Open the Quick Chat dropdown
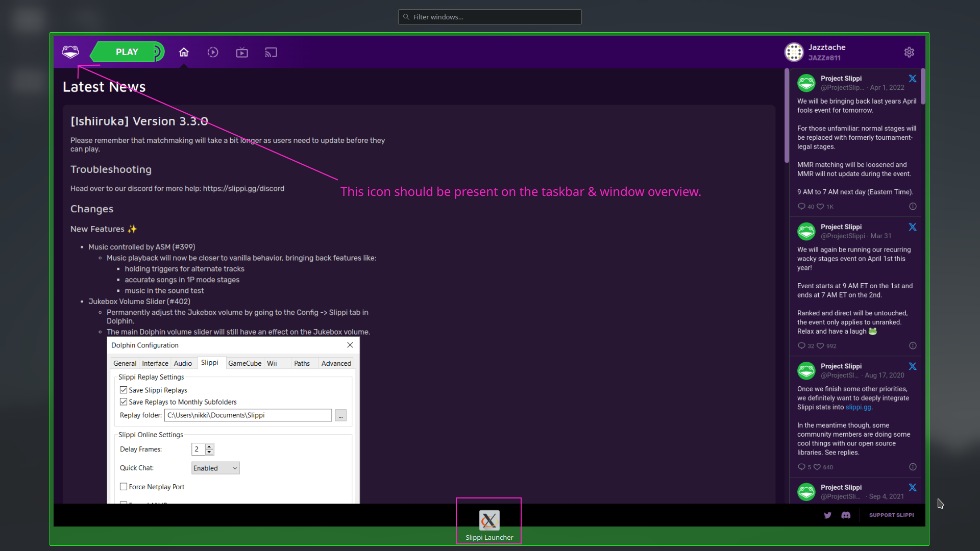 click(x=215, y=467)
